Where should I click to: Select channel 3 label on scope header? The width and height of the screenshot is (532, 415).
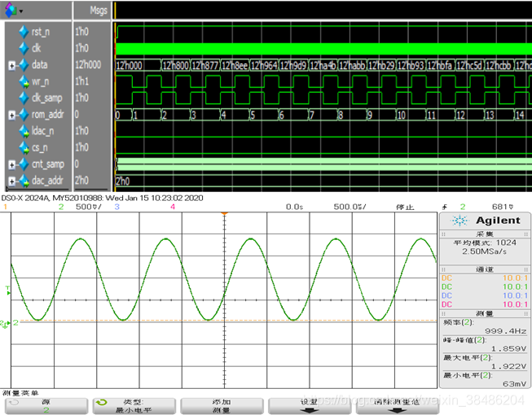(117, 207)
